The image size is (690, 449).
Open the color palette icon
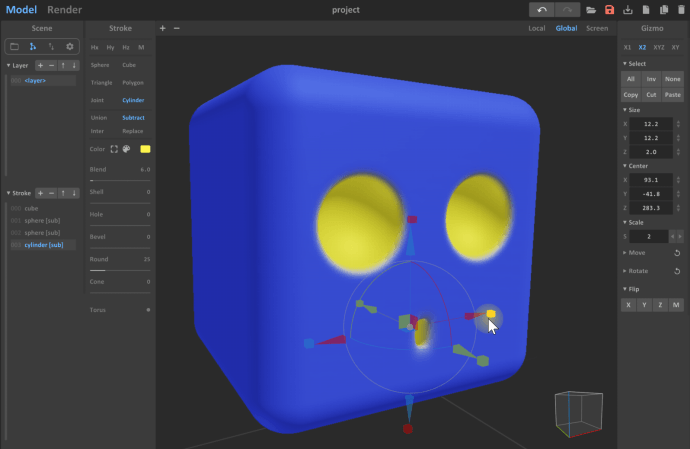(x=126, y=149)
